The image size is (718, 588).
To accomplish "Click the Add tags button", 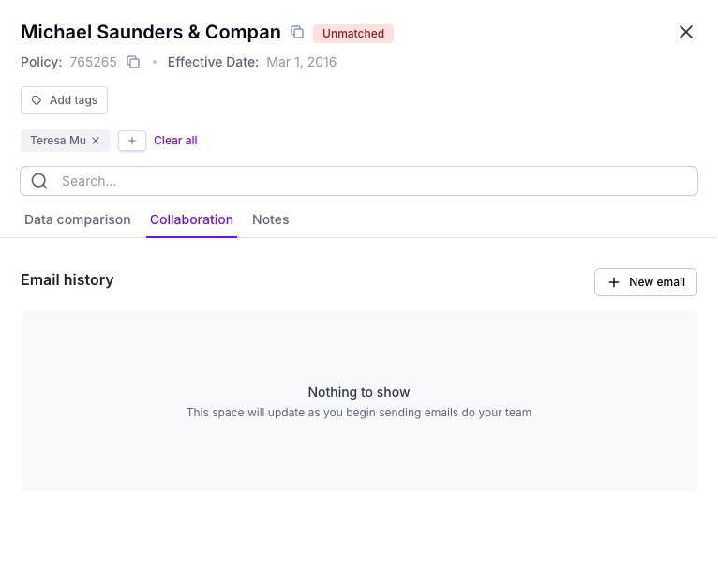I will point(64,100).
